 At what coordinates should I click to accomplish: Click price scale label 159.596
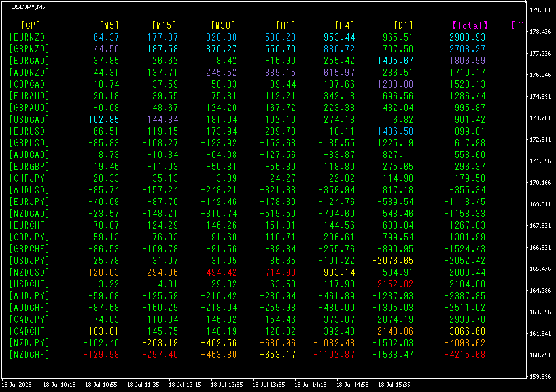pos(540,377)
